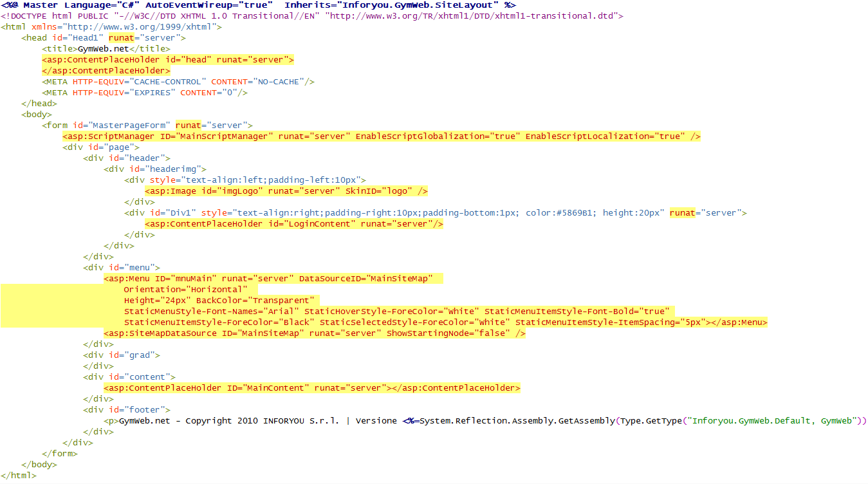Click the Copyright 2010 INFORYOU S.r.l. text
Screen dimensions: 868x484
(x=261, y=420)
